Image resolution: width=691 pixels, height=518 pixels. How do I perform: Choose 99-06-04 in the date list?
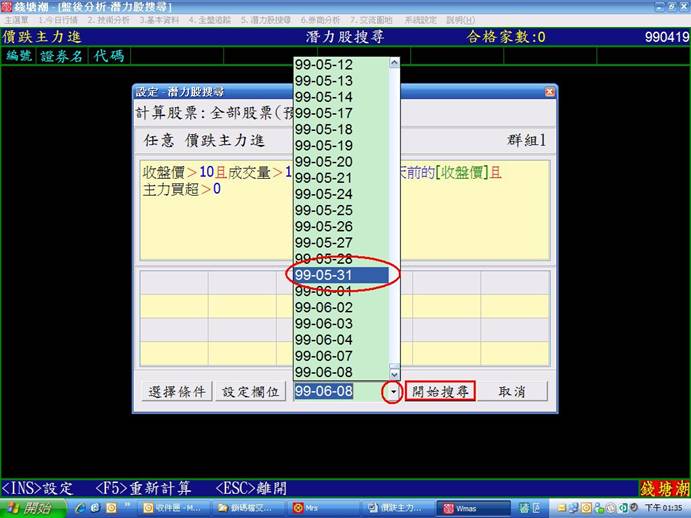point(340,340)
